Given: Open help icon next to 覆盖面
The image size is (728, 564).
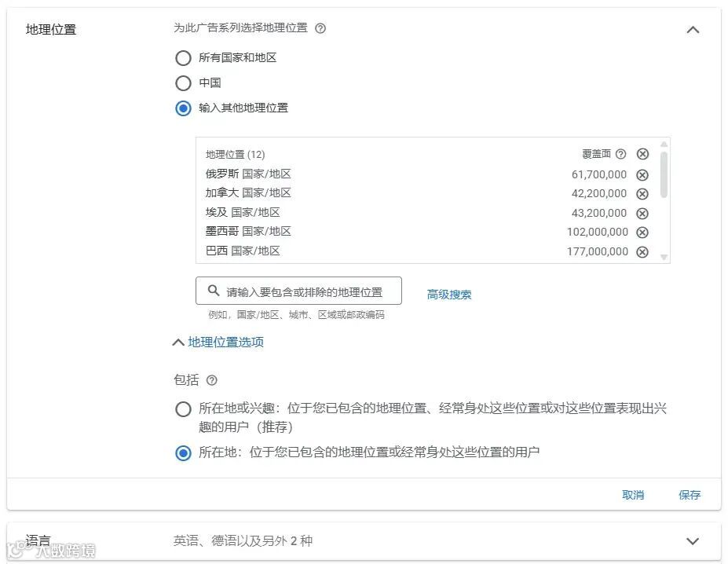Looking at the screenshot, I should (620, 154).
